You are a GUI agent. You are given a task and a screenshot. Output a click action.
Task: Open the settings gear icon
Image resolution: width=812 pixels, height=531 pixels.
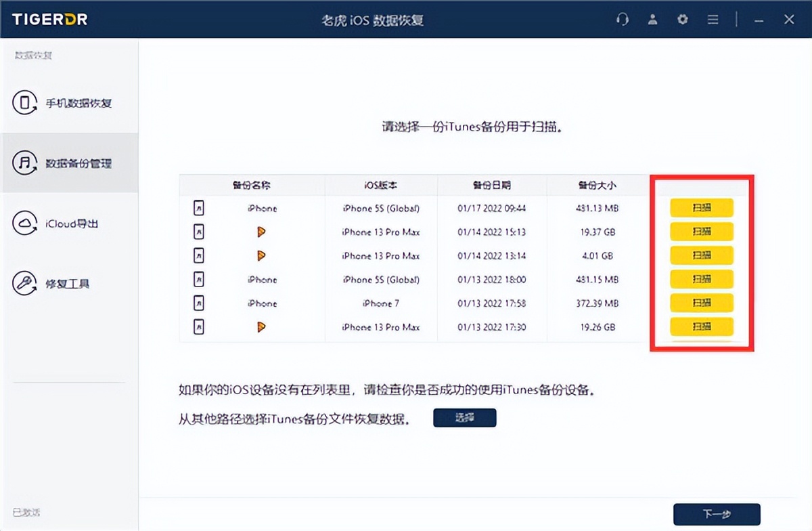(x=682, y=20)
